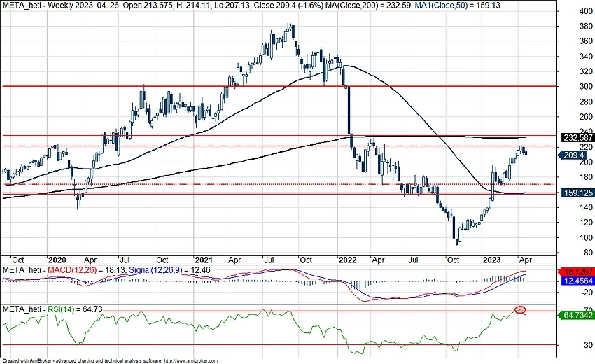Click the 80 price axis label

point(588,253)
